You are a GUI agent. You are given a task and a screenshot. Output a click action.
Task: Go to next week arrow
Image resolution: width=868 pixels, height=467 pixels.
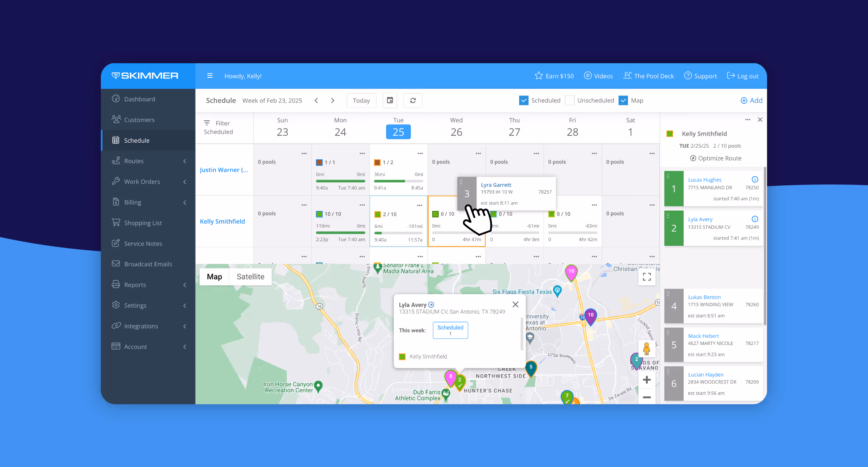(x=332, y=101)
